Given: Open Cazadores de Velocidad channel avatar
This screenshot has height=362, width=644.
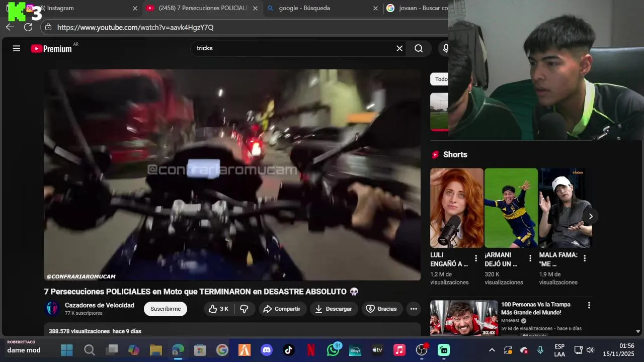Looking at the screenshot, I should click(52, 309).
